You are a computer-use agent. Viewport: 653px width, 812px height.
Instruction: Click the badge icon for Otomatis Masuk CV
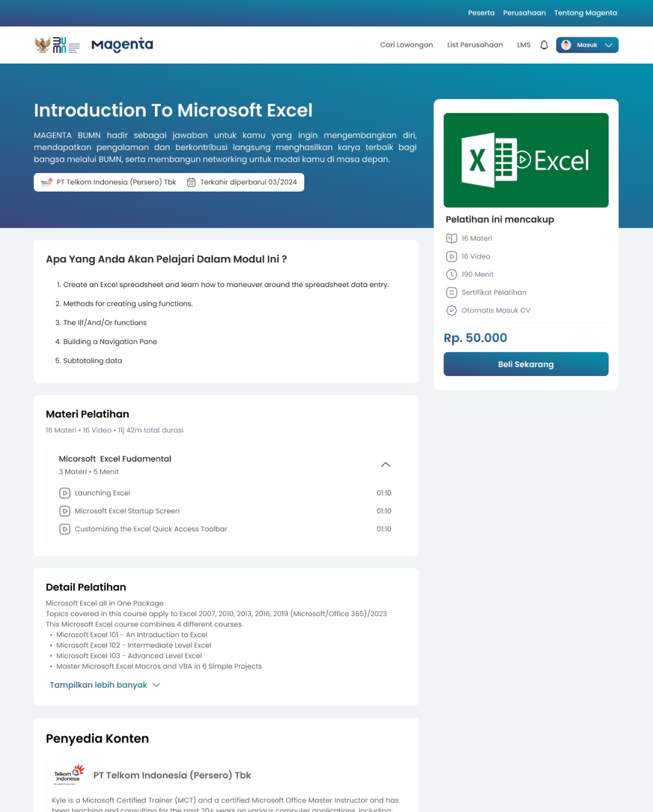(451, 311)
